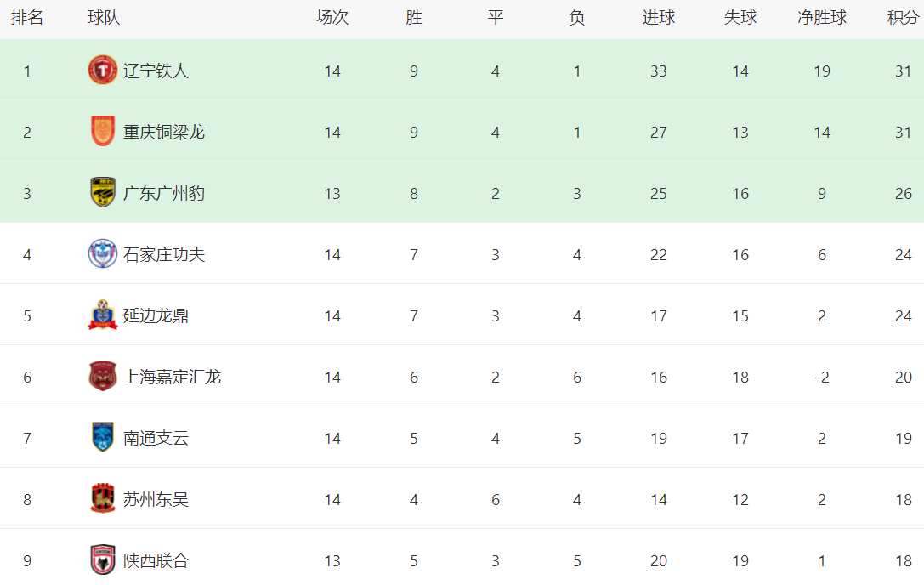The image size is (924, 585).
Task: Click the 辽宁铁人 team logo
Action: (103, 71)
